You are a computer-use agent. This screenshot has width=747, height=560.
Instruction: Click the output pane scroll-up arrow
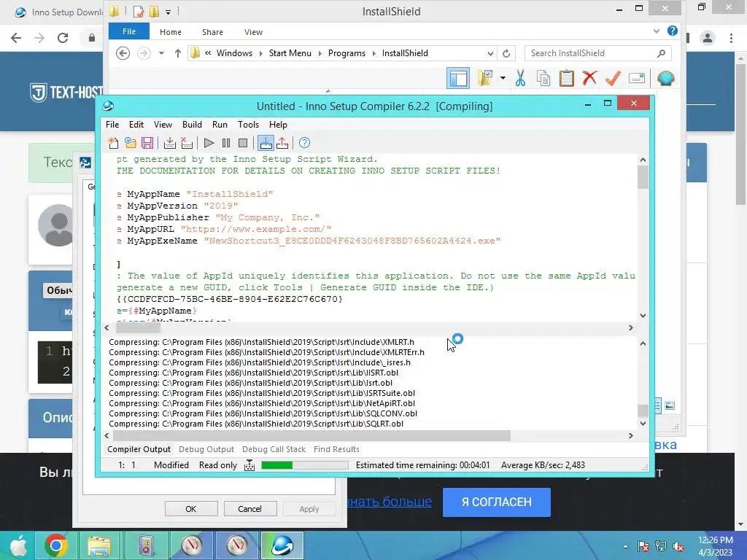click(643, 343)
